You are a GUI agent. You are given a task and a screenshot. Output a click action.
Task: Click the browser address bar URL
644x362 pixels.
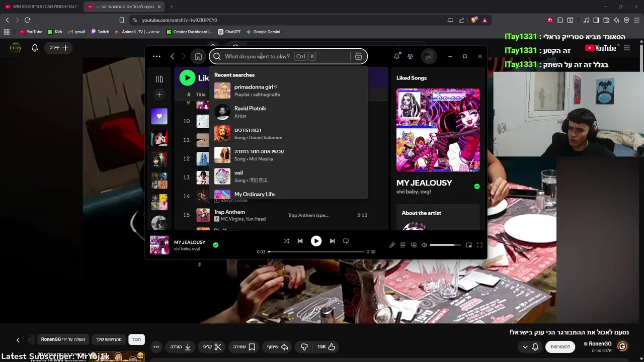coord(180,20)
